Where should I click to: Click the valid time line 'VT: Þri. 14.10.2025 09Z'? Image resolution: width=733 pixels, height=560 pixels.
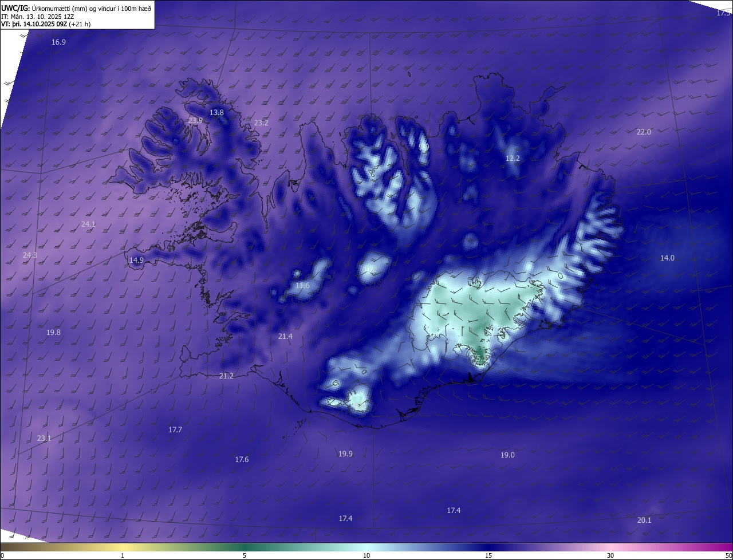[34, 24]
